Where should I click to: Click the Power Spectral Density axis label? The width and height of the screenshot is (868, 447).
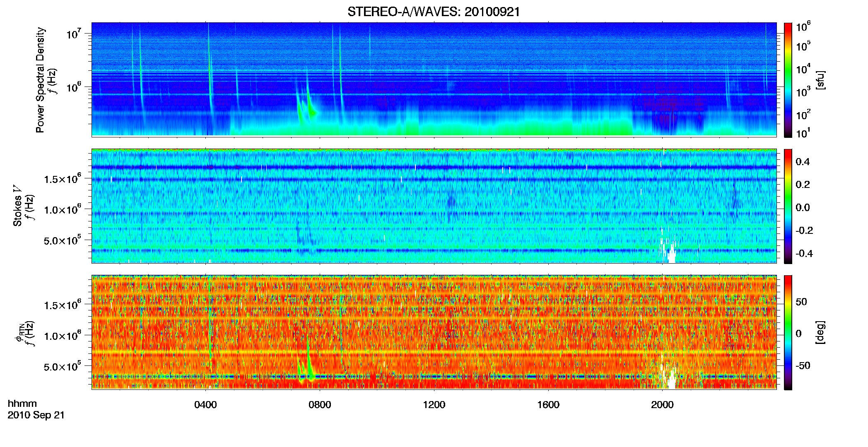pos(40,80)
